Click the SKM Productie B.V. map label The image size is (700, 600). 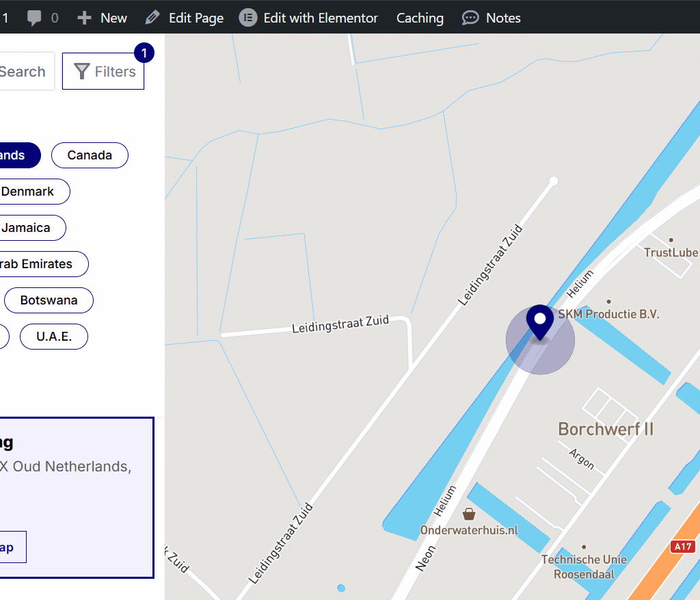pyautogui.click(x=608, y=315)
